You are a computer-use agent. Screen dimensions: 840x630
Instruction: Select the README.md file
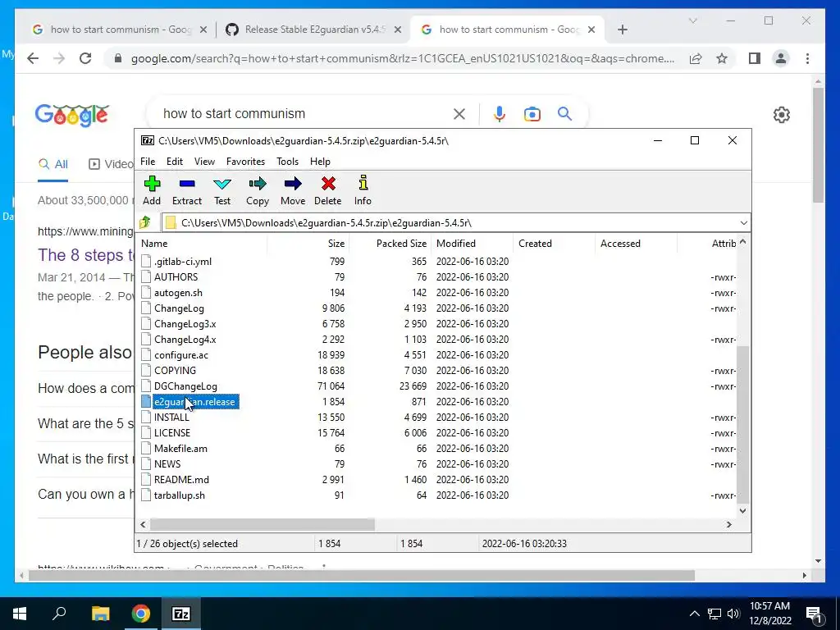[181, 479]
